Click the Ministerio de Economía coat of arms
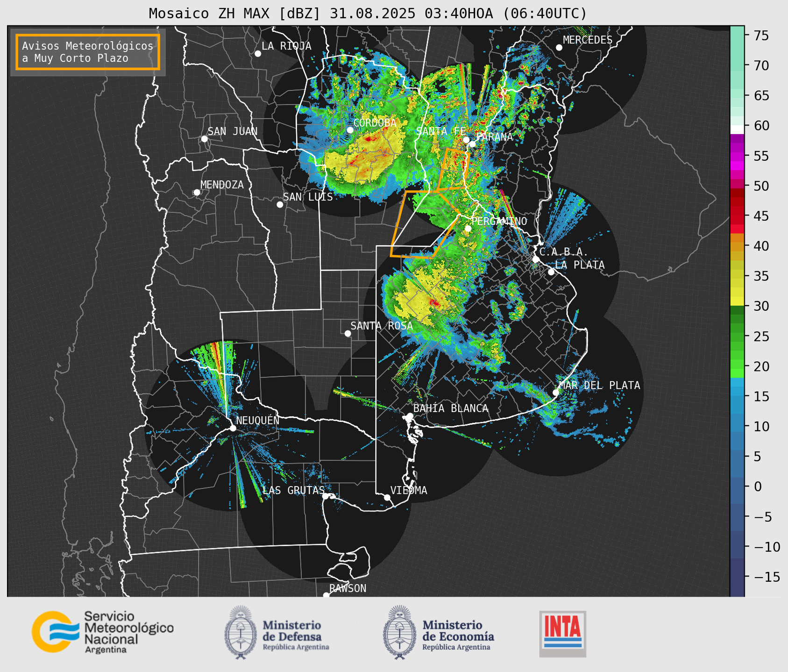 400,632
